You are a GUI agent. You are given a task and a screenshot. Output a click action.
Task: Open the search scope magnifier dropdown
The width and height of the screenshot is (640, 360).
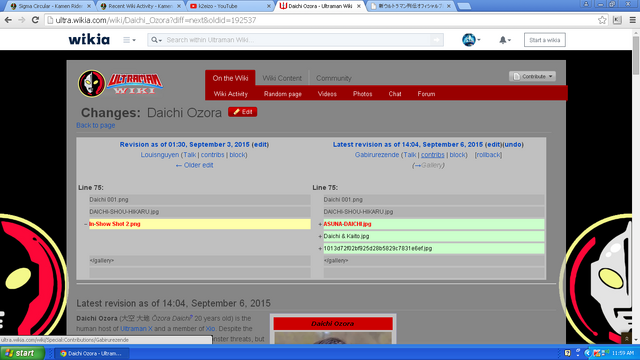156,40
